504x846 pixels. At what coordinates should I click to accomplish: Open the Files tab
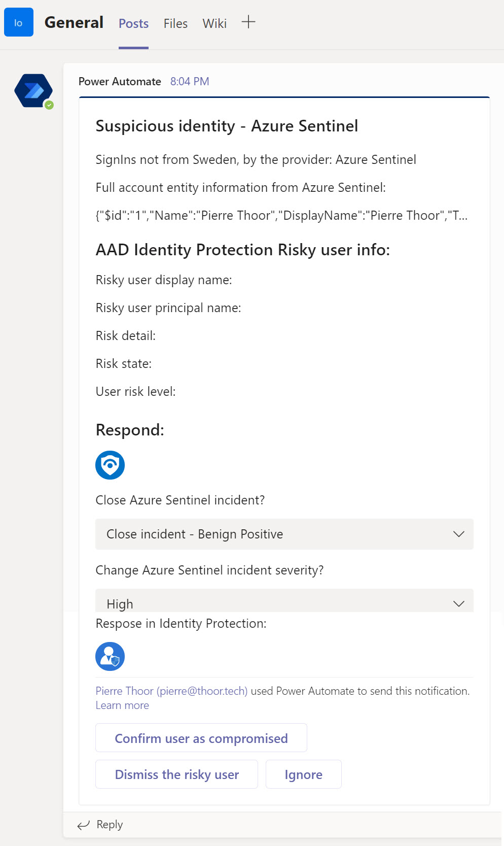pos(175,23)
